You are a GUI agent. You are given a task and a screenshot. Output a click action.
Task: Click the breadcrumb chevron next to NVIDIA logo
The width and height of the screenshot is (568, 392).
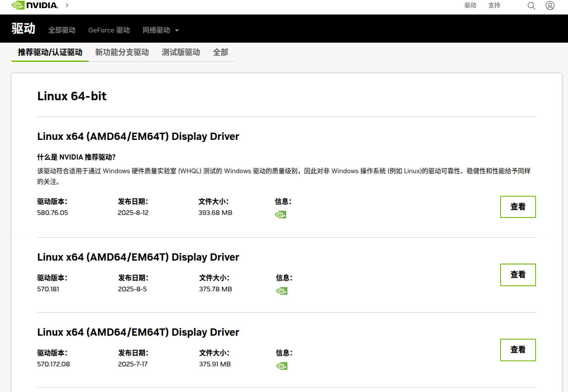pos(67,5)
